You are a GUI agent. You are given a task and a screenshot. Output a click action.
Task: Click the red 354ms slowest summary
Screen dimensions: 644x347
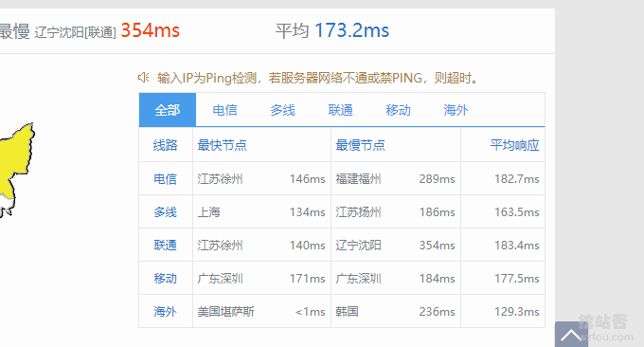pyautogui.click(x=151, y=30)
